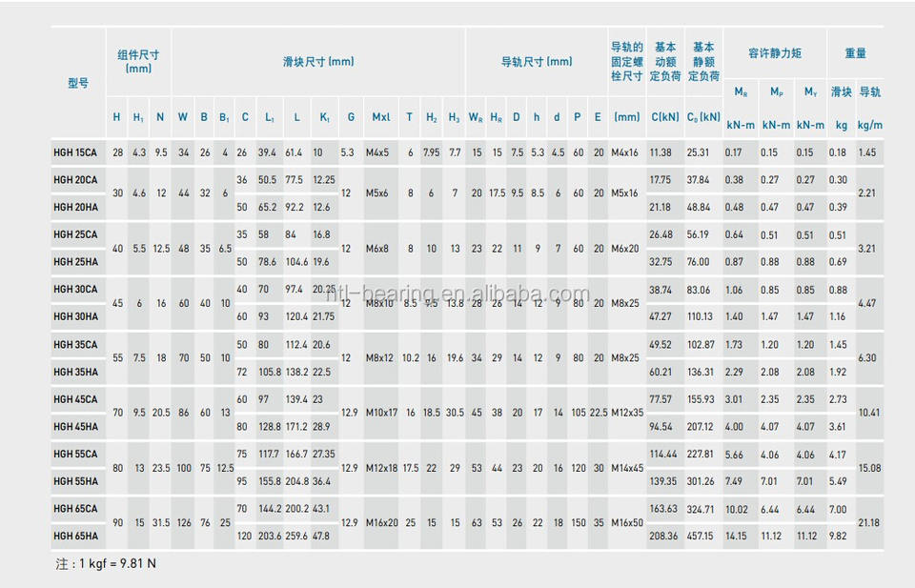Click the note '1 kgf = 9.81 N'
This screenshot has width=915, height=588.
click(117, 564)
